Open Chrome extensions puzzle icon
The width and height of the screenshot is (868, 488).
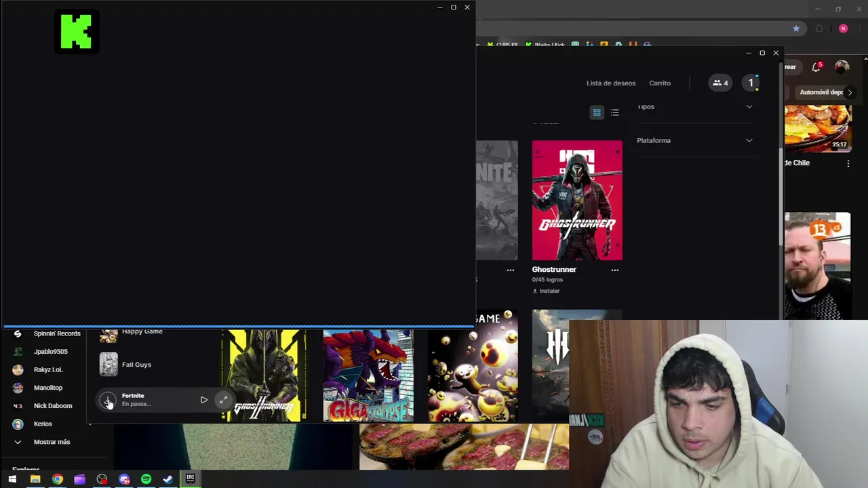[819, 28]
